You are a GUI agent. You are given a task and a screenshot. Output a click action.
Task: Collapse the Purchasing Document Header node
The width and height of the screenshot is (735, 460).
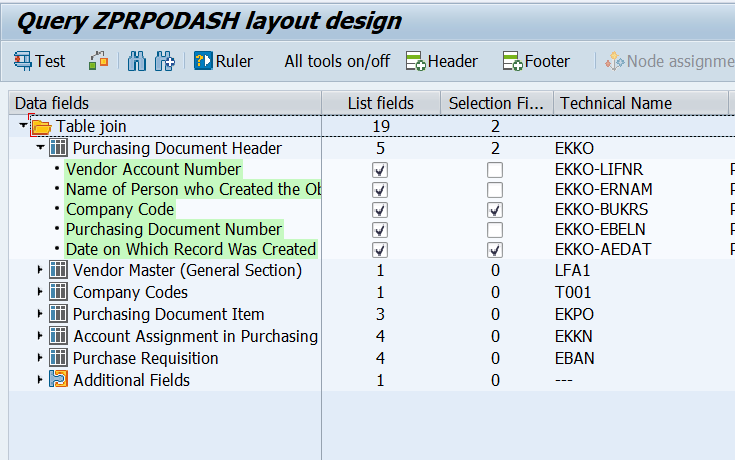click(x=41, y=148)
